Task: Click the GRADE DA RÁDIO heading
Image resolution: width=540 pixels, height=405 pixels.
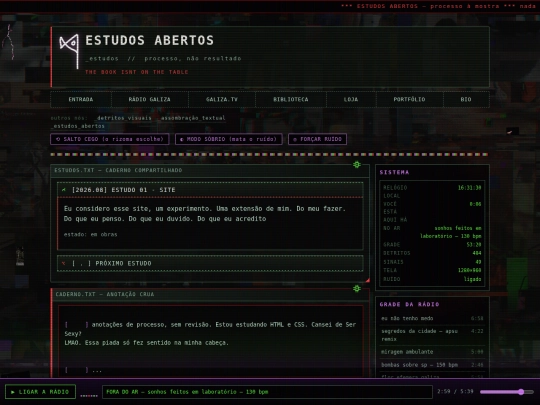Action: tap(409, 304)
